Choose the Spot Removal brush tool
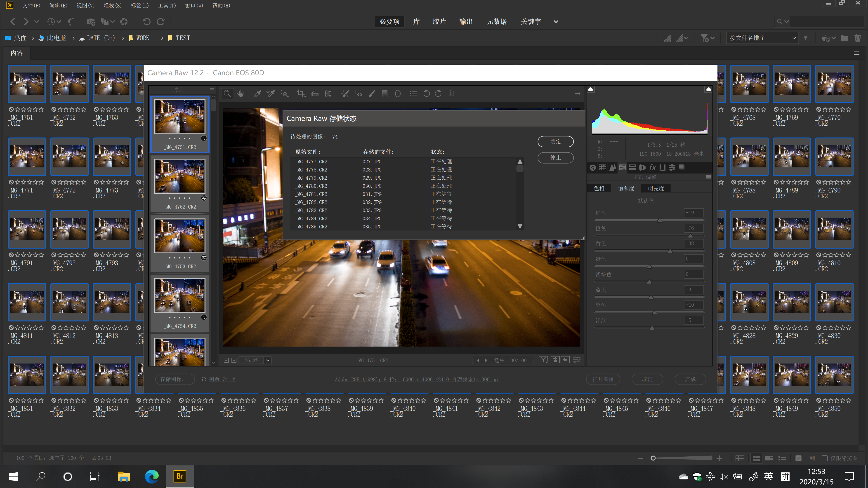 click(x=345, y=94)
